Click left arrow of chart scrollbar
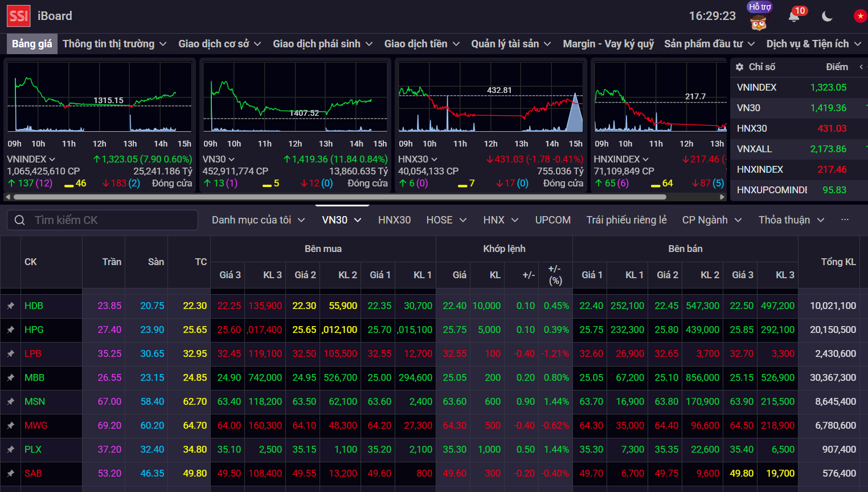Viewport: 868px width, 492px height. coord(7,197)
